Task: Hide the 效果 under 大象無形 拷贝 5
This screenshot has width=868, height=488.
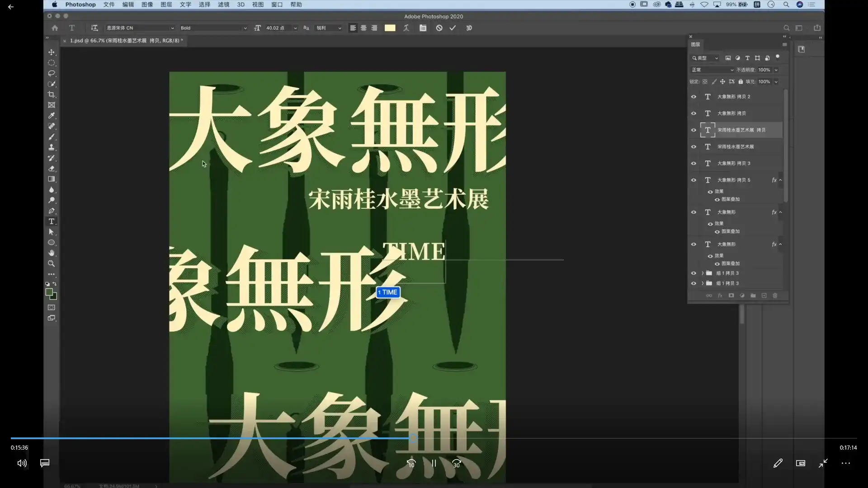Action: 710,191
